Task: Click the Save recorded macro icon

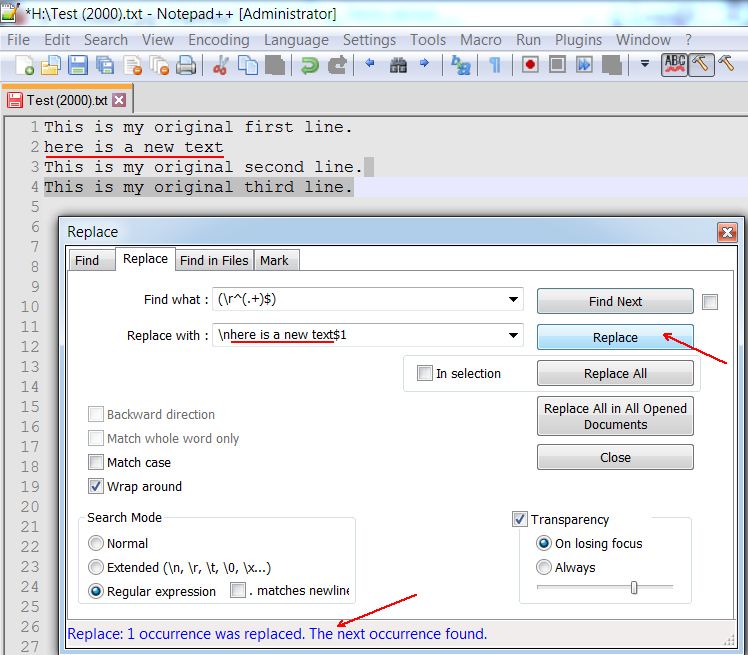Action: click(x=612, y=65)
